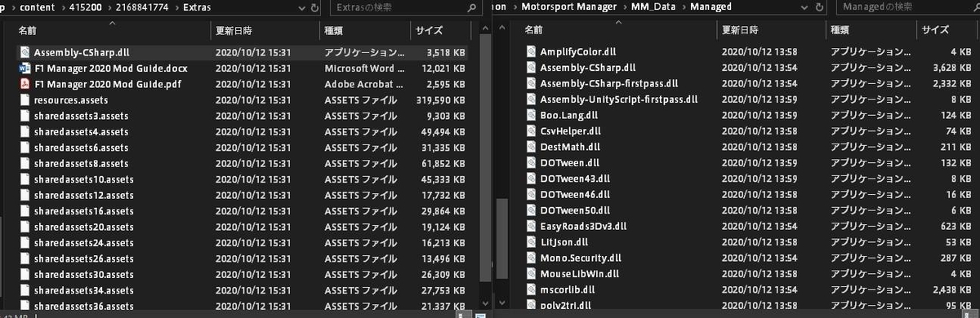Click the file icon beside sharedassets6.assets
980x318 pixels.
24,148
